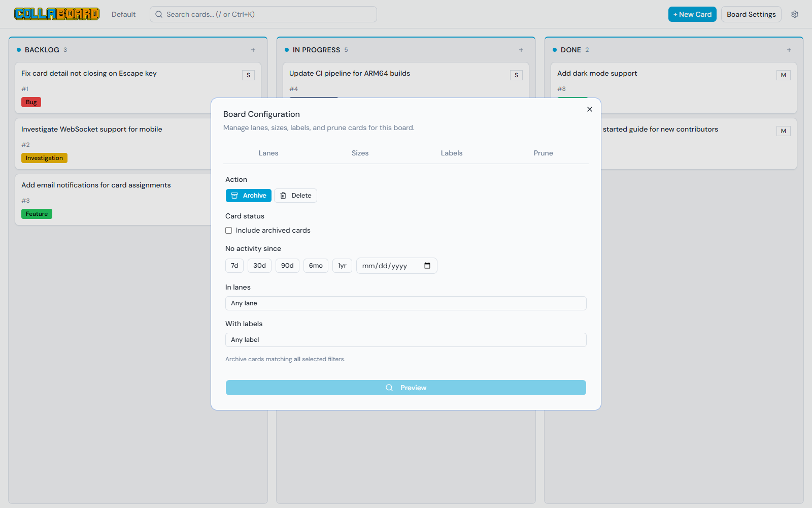The height and width of the screenshot is (508, 812).
Task: Click the no-activity date input field
Action: 397,266
